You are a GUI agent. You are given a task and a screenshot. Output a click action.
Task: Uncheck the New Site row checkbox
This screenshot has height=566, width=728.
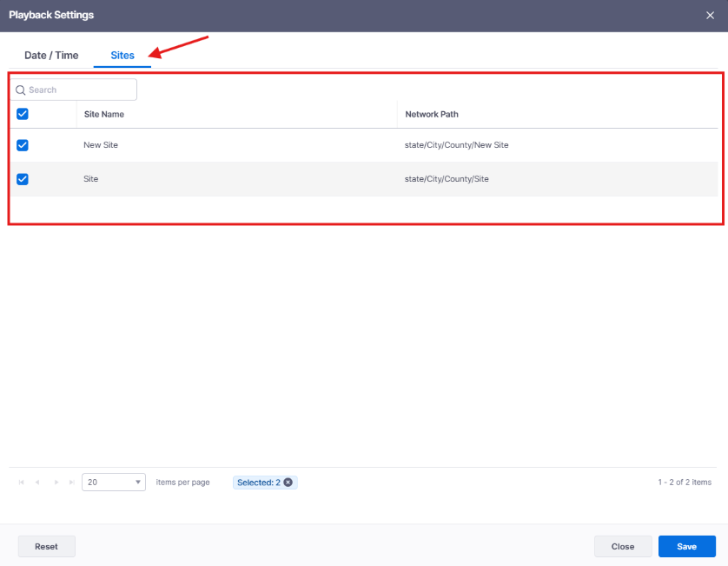pyautogui.click(x=23, y=145)
